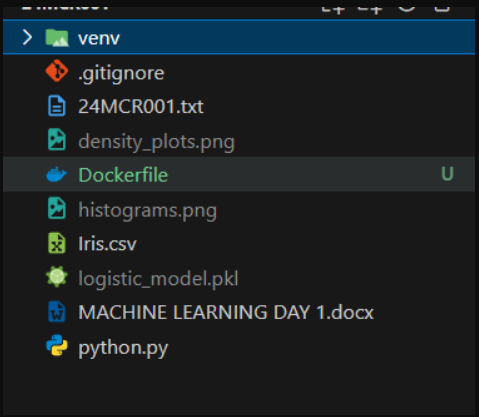
Task: Click the orange git icon beside .gitignore
Action: pyautogui.click(x=57, y=71)
